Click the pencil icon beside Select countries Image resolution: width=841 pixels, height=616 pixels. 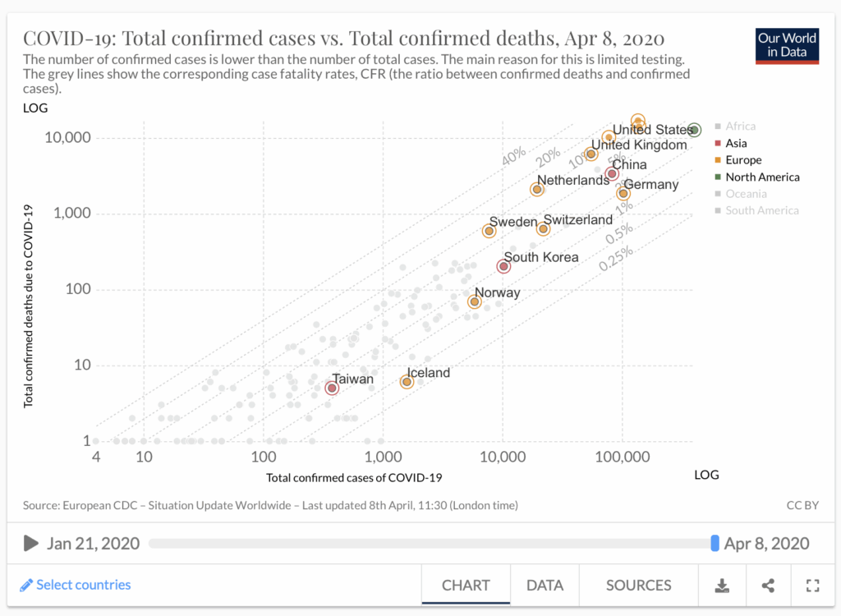click(x=26, y=585)
